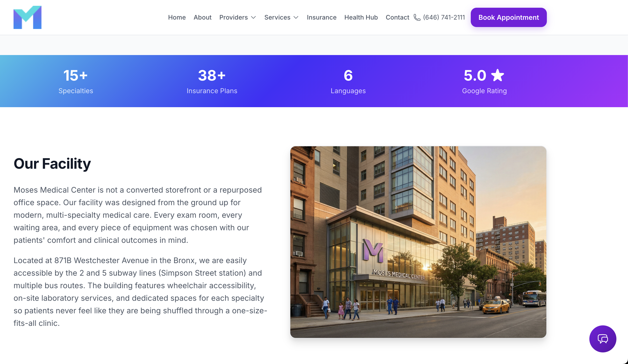The image size is (628, 364).
Task: Visit the Health Hub link
Action: [361, 17]
